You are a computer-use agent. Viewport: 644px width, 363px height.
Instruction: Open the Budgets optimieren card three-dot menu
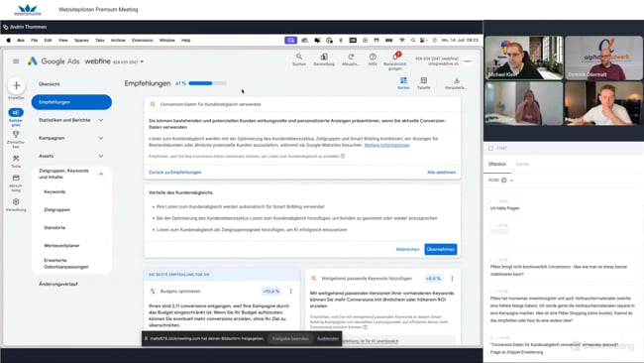point(290,291)
